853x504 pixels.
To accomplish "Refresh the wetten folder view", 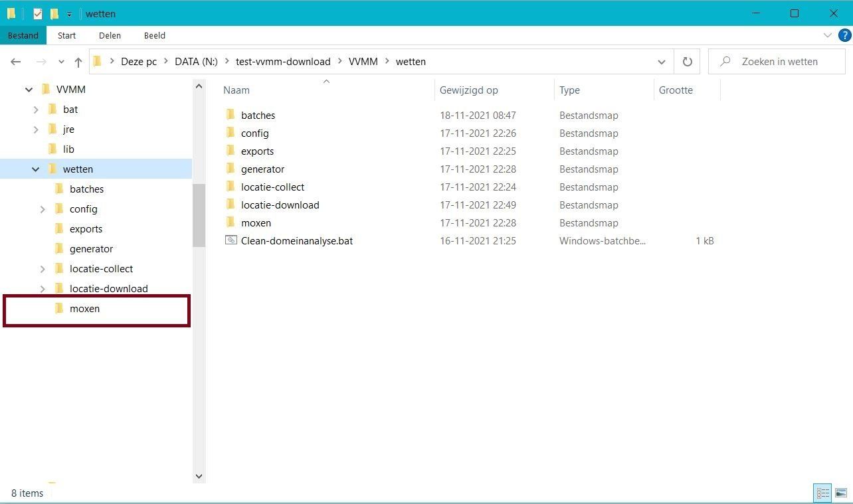I will pyautogui.click(x=688, y=62).
